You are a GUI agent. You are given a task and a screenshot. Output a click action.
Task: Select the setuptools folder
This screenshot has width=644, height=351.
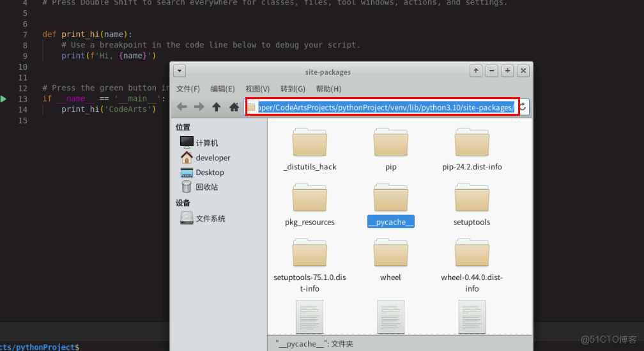(472, 205)
